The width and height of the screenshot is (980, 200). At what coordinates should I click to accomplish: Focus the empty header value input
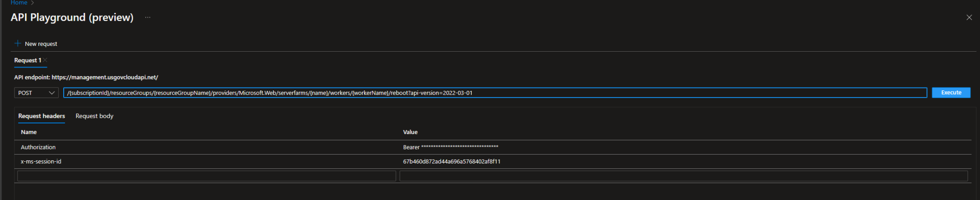click(x=683, y=176)
